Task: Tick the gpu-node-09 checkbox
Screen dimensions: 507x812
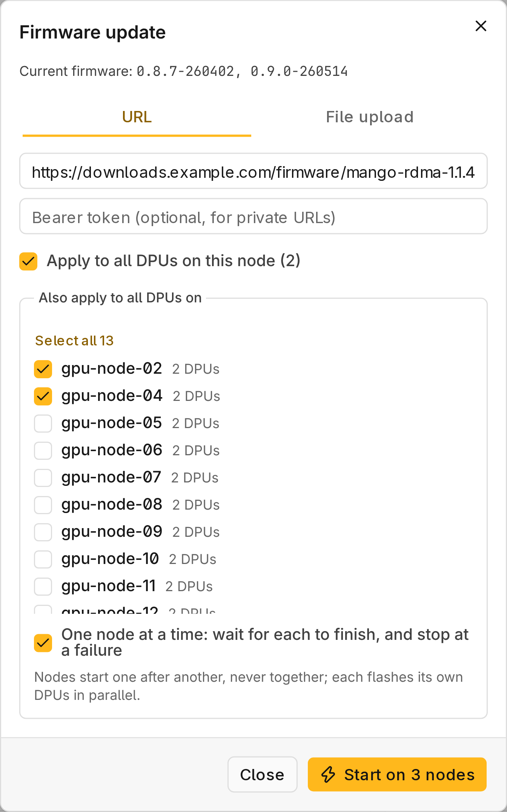Action: tap(43, 532)
